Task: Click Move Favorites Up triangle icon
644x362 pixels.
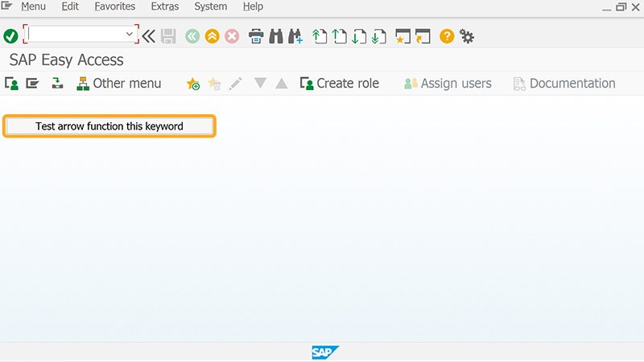Action: point(281,84)
